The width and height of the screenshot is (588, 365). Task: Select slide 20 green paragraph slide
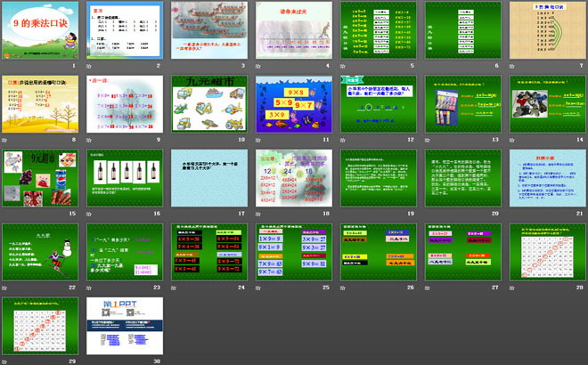point(463,178)
